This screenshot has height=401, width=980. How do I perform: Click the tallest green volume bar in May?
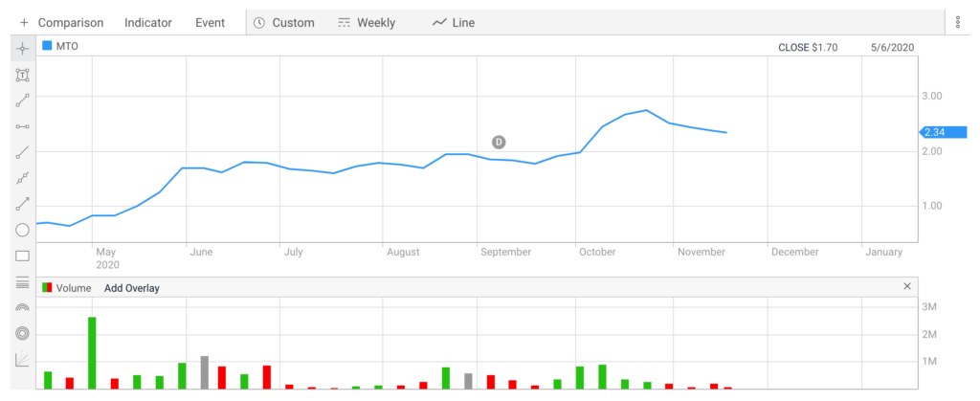pos(92,353)
